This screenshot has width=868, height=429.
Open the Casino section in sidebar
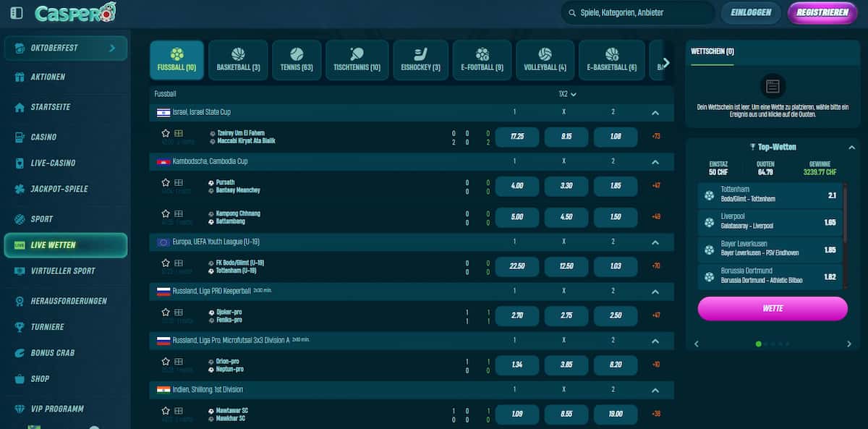coord(43,137)
